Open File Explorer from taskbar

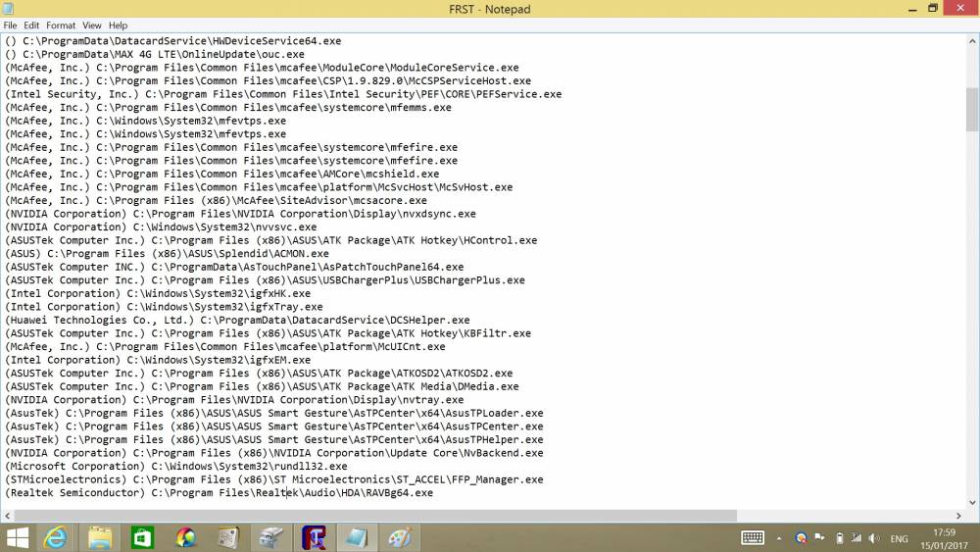tap(99, 537)
